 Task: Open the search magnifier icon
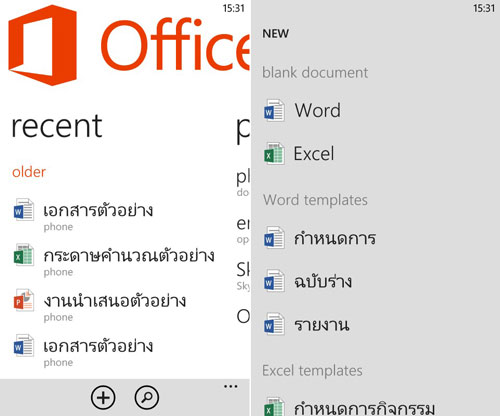tap(147, 397)
